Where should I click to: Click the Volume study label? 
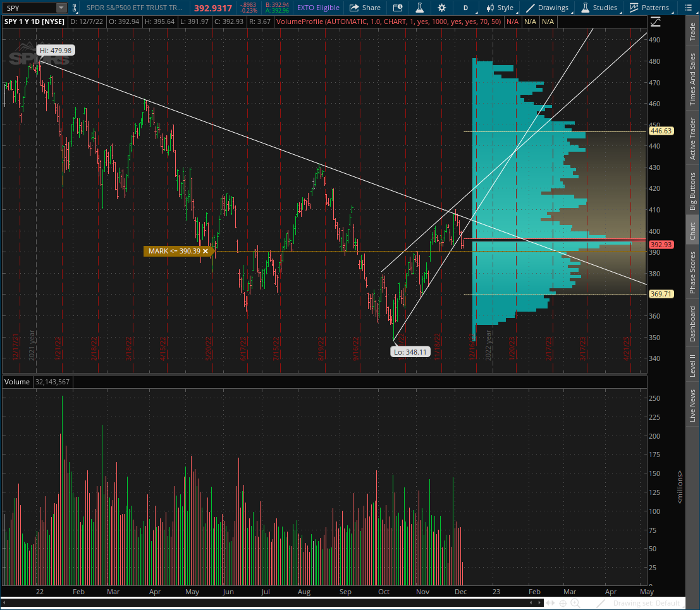17,382
